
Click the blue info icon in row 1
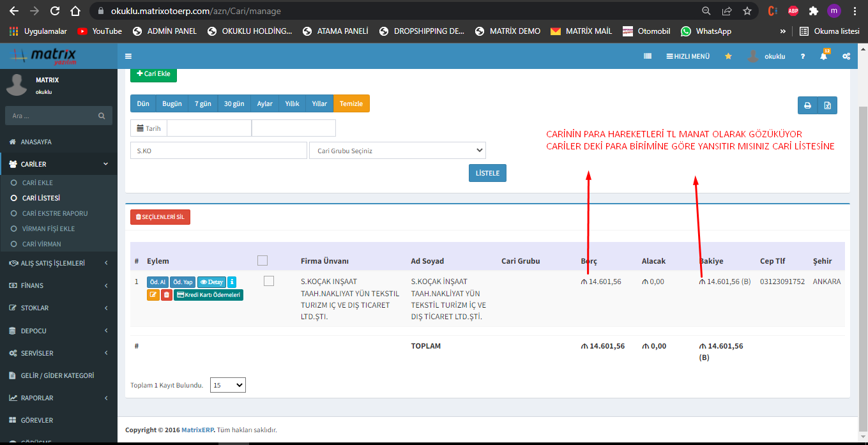tap(232, 282)
